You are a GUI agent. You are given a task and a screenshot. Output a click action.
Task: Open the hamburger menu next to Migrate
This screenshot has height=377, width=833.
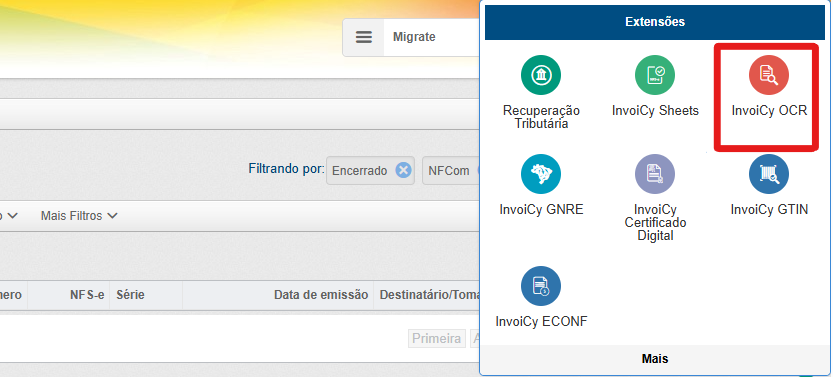click(x=363, y=37)
